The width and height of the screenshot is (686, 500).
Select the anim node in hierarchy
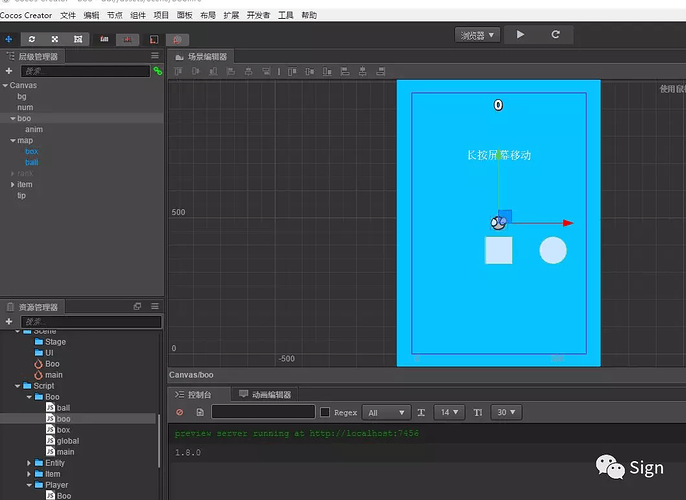33,129
